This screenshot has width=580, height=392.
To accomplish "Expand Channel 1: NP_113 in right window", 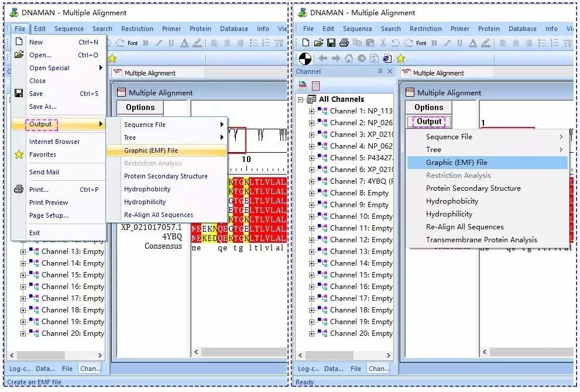I will 311,111.
